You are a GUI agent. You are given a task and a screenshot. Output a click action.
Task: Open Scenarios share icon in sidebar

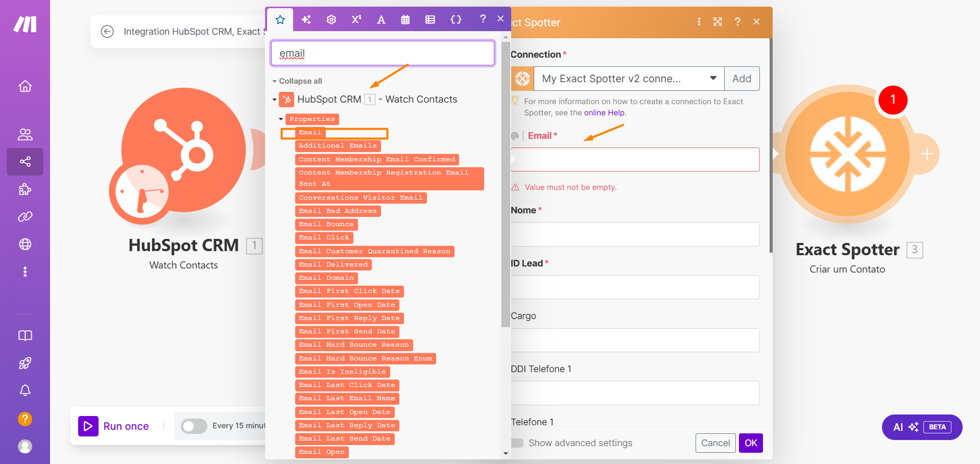[x=25, y=162]
